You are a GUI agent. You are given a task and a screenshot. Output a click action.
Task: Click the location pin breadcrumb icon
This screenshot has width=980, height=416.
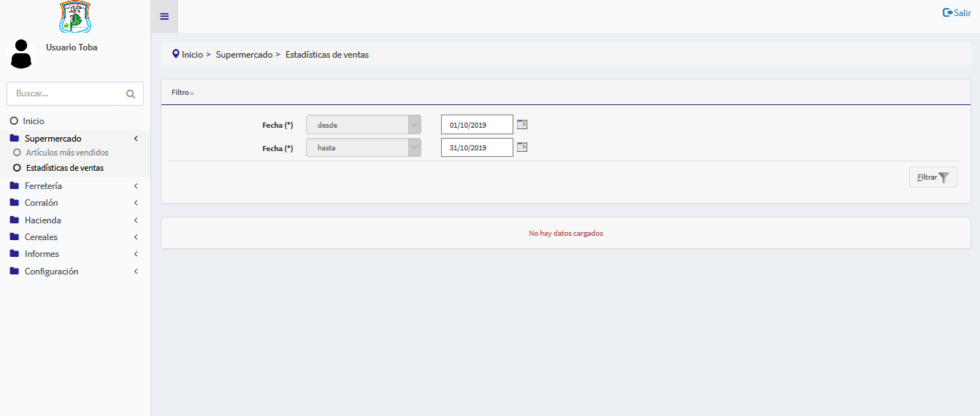175,54
